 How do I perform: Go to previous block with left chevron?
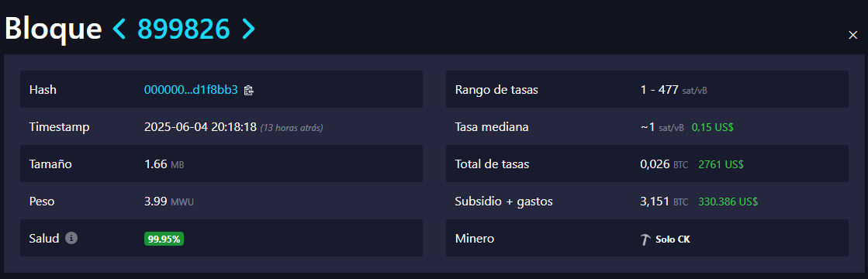click(x=119, y=29)
